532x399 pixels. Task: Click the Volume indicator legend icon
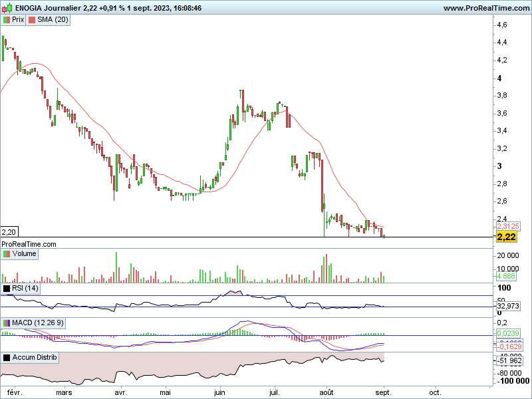point(7,254)
